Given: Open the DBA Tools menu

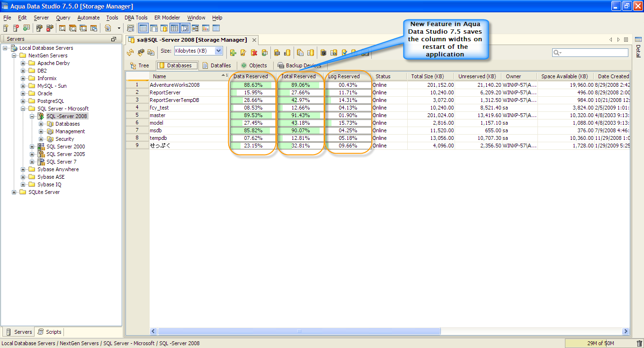Looking at the screenshot, I should (x=136, y=18).
